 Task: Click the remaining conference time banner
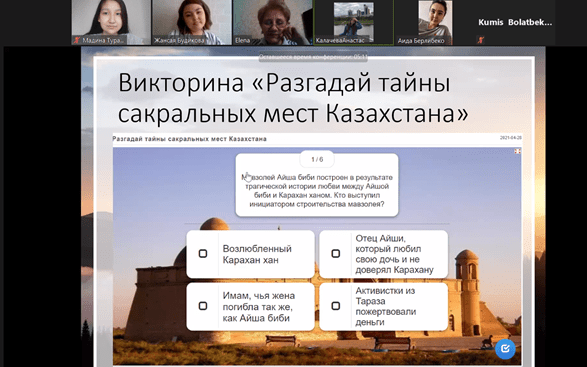click(313, 57)
